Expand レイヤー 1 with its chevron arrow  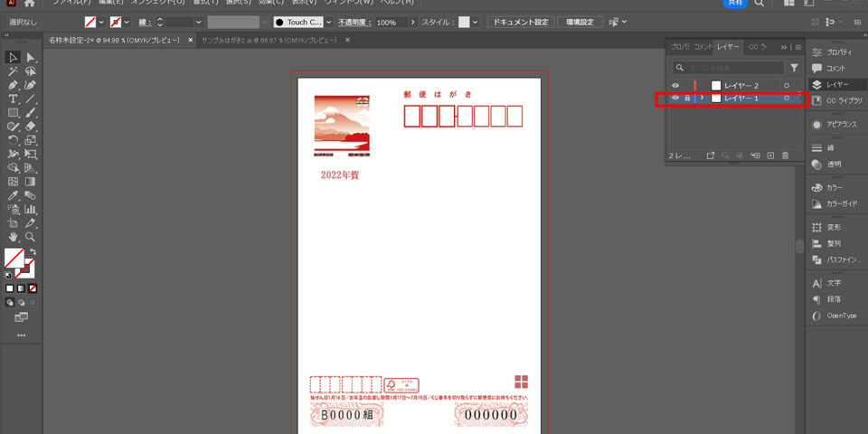coord(703,98)
